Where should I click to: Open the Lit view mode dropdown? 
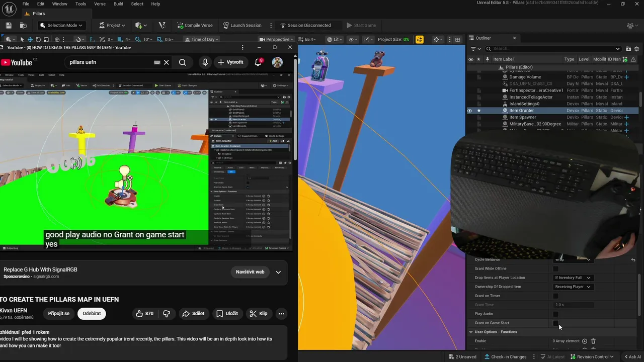coord(335,39)
